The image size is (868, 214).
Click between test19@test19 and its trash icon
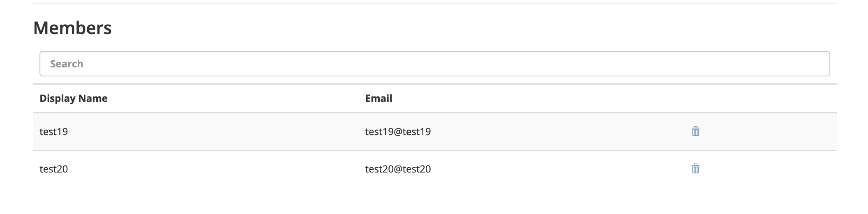point(559,132)
